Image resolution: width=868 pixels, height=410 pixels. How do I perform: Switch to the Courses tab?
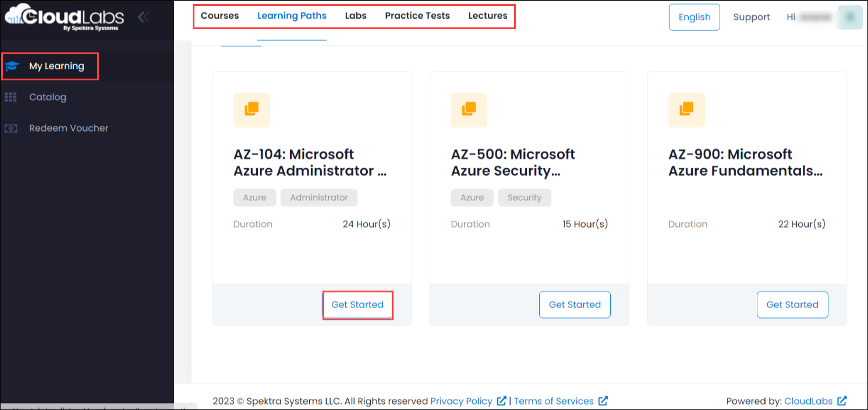[x=219, y=16]
